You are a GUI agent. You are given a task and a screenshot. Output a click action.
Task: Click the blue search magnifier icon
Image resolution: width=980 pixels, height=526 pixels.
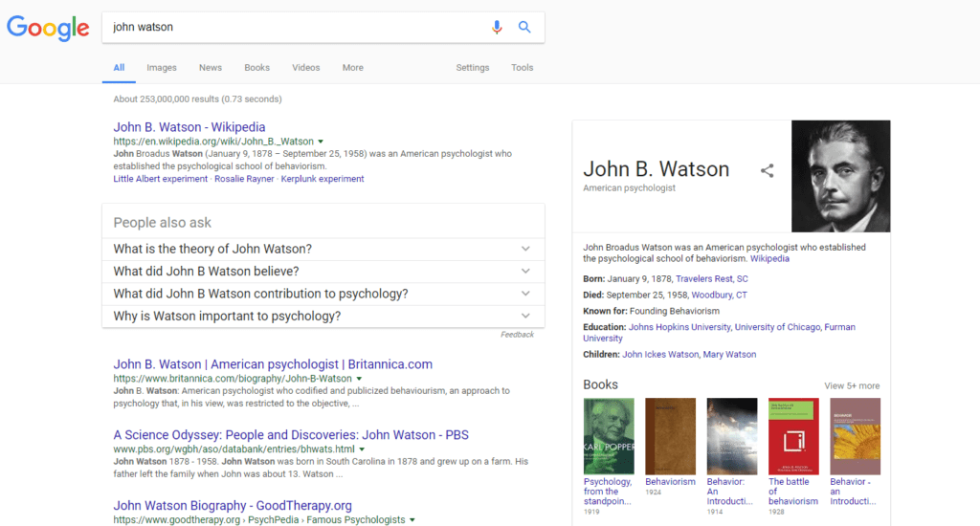[524, 27]
